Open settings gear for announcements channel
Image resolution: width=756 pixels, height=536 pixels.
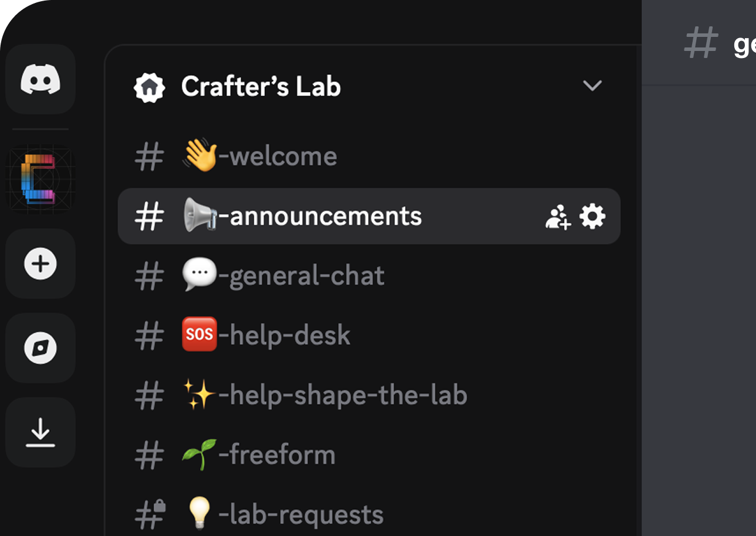tap(592, 217)
